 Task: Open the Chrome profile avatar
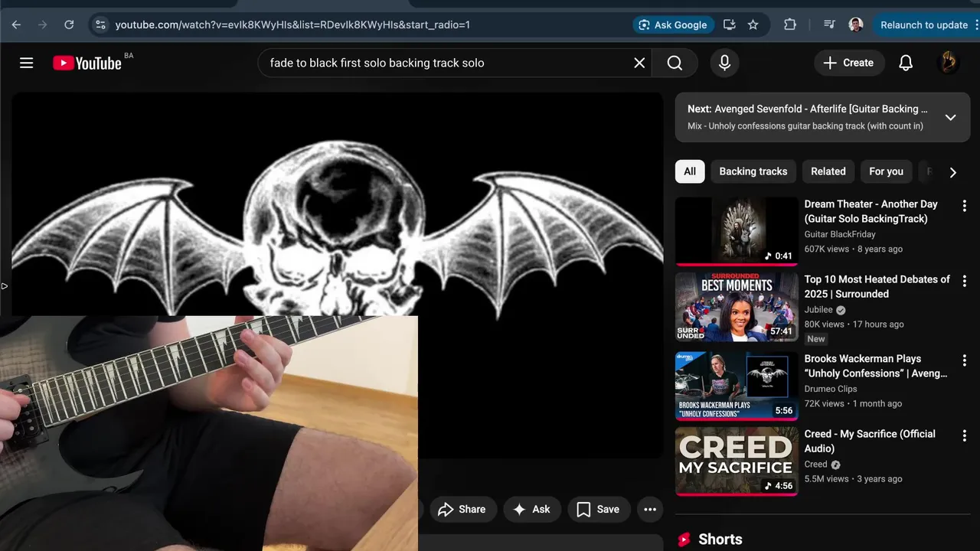pos(856,24)
